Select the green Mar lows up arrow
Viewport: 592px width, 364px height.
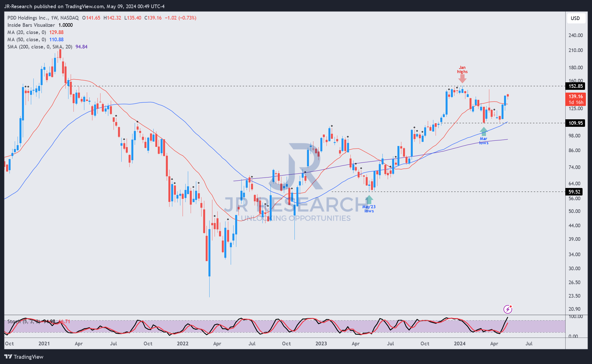point(483,131)
